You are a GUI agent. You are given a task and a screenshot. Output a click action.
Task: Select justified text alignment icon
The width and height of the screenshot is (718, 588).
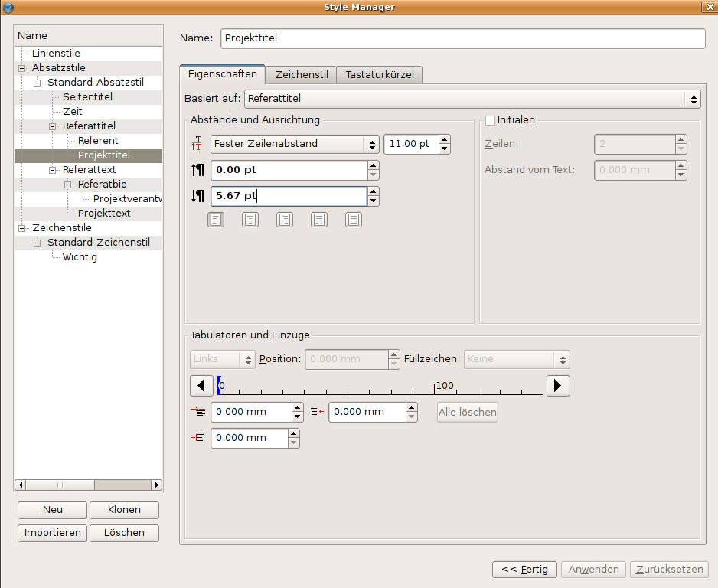click(x=319, y=220)
